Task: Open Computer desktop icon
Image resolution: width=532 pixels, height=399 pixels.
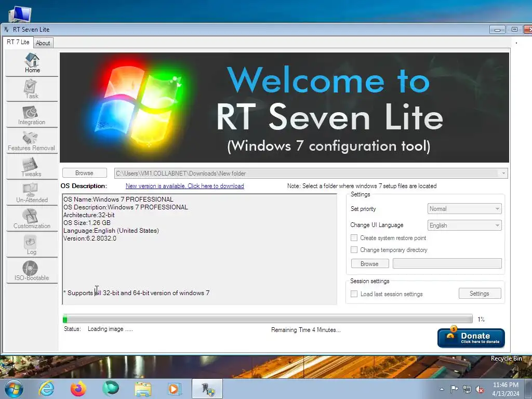Action: click(20, 14)
